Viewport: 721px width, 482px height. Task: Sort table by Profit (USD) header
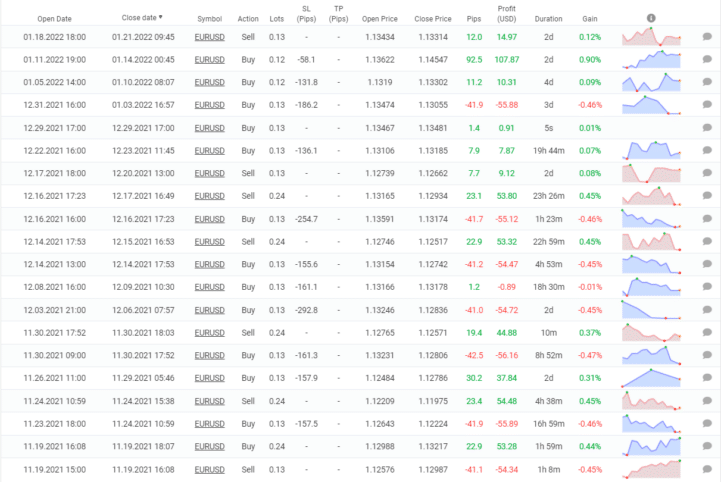click(x=506, y=14)
